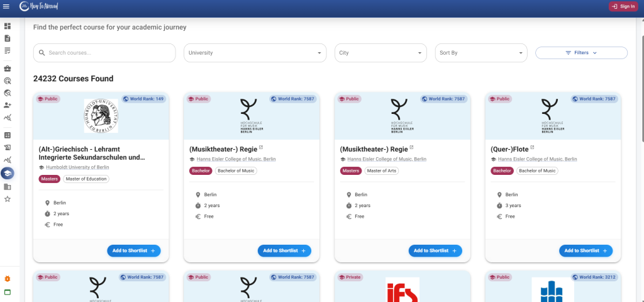
Task: Click the Humboldt University logo thumbnail
Action: (x=101, y=116)
